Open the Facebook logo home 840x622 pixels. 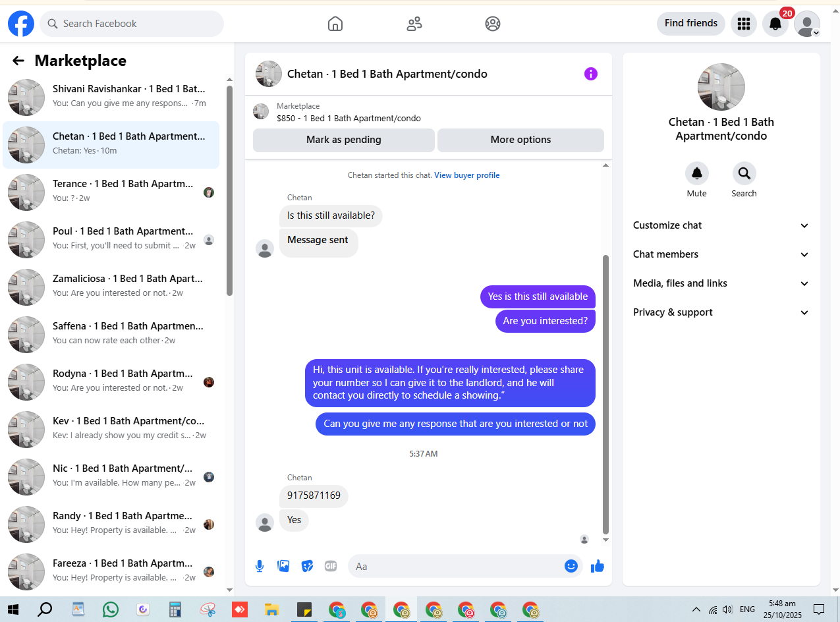(x=21, y=24)
